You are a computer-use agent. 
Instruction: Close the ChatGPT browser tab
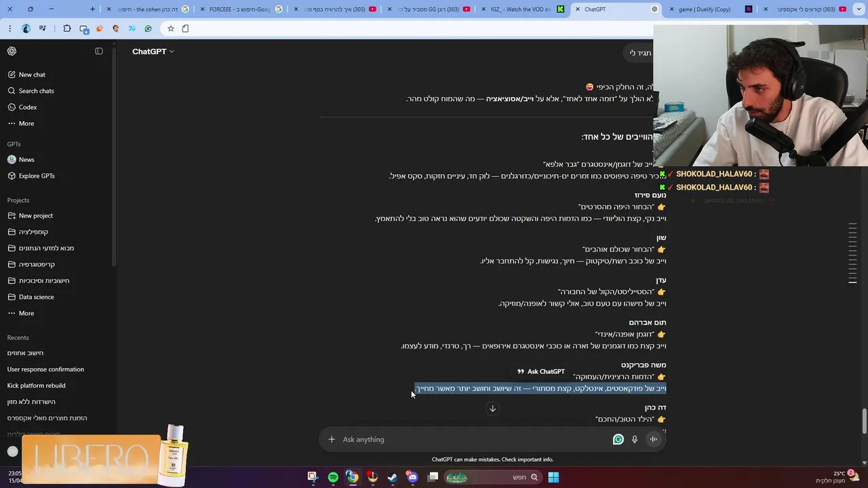pyautogui.click(x=577, y=9)
